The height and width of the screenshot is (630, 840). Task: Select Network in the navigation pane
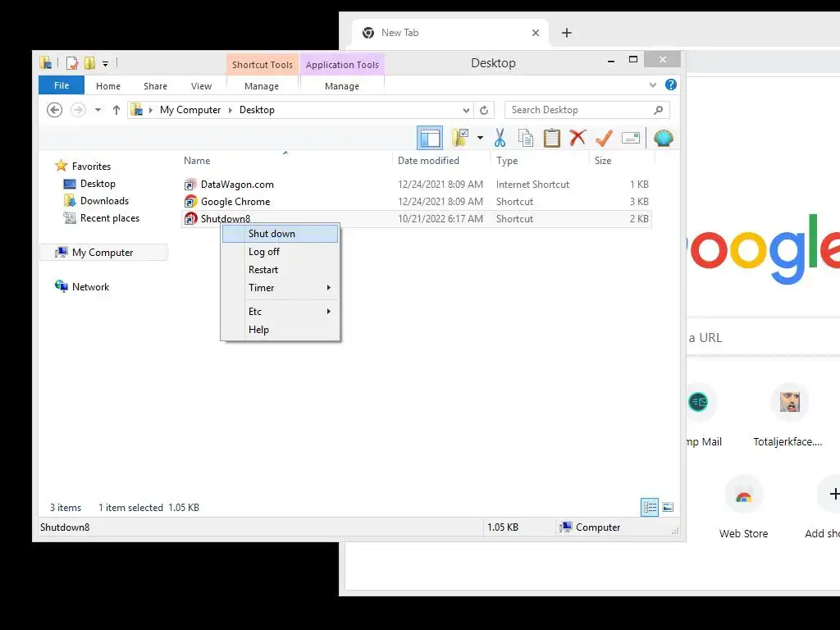[x=83, y=286]
